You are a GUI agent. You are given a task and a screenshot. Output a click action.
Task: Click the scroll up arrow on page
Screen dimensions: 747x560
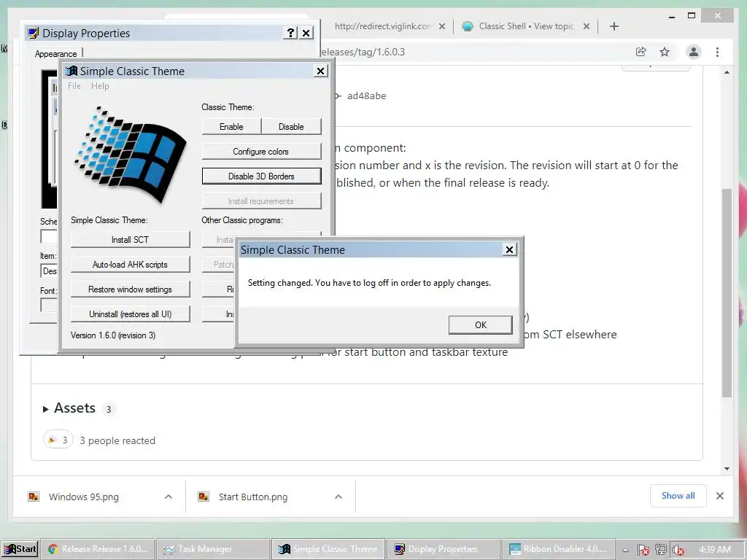[727, 72]
